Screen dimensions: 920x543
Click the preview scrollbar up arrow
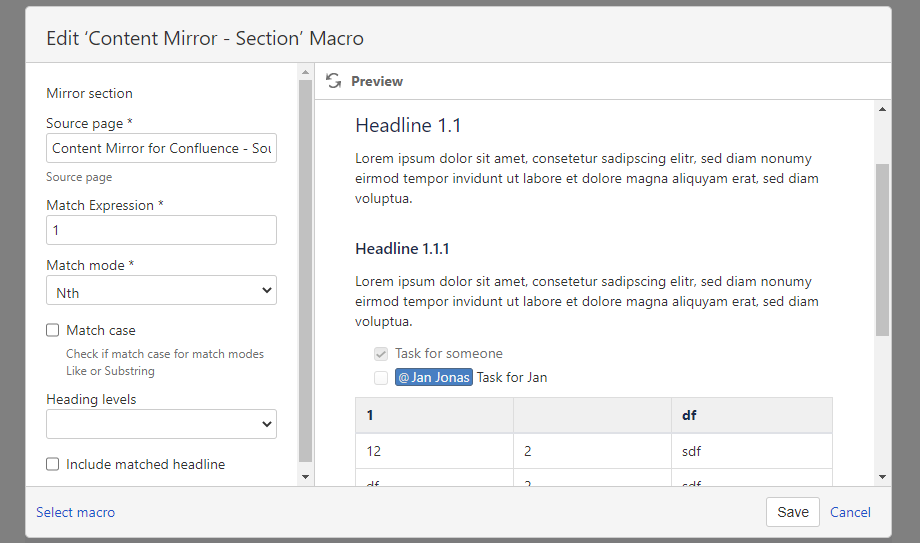click(882, 109)
